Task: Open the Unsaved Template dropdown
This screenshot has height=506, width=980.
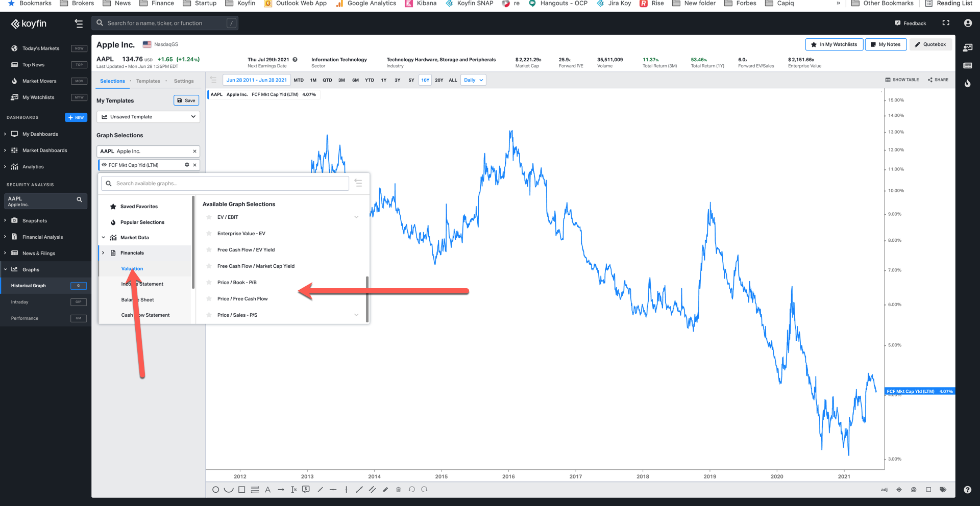Action: [148, 117]
